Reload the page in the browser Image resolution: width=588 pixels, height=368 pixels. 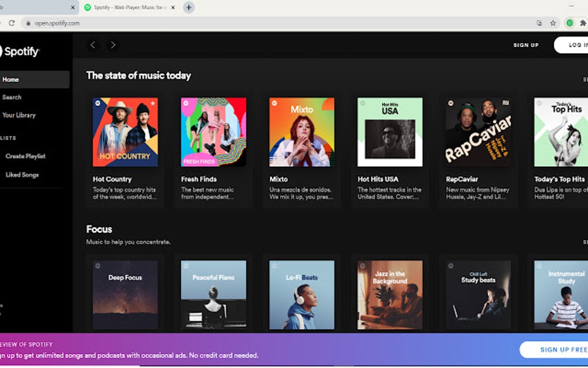(x=12, y=23)
